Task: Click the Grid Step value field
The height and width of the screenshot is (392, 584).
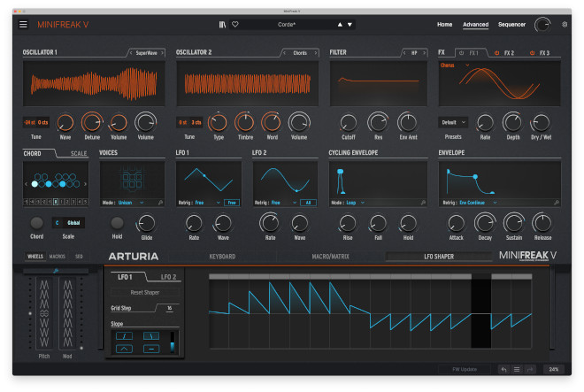Action: click(x=169, y=308)
